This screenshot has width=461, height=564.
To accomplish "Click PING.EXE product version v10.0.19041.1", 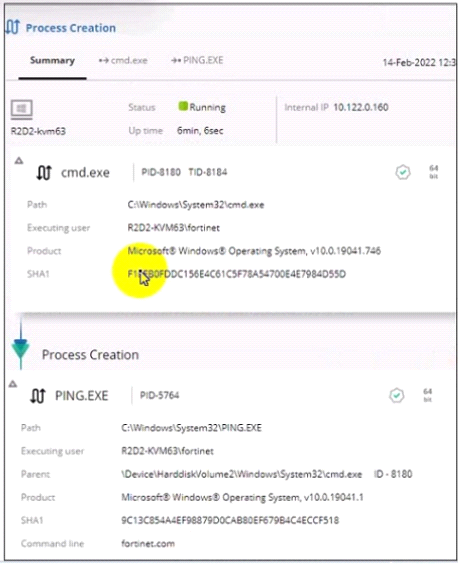I will 334,497.
